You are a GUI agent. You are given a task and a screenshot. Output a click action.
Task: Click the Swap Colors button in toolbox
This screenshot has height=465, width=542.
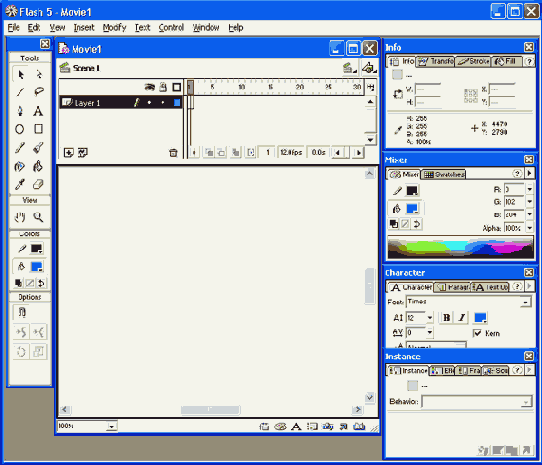(x=41, y=283)
